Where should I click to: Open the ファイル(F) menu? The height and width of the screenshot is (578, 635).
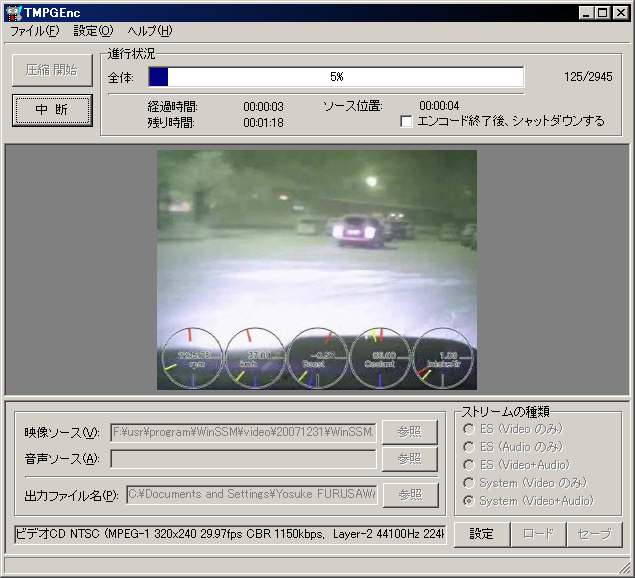(34, 31)
